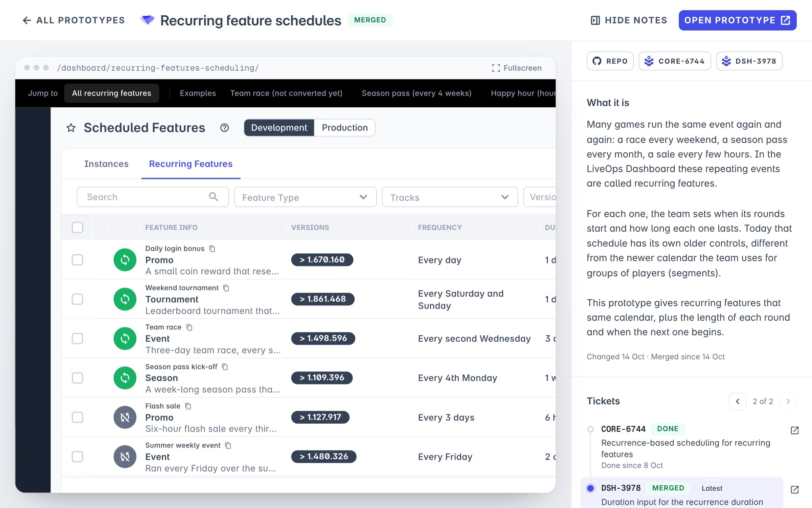Screen dimensions: 812x508
Task: Open CORE-6744 ticket in external tab
Action: coord(794,430)
